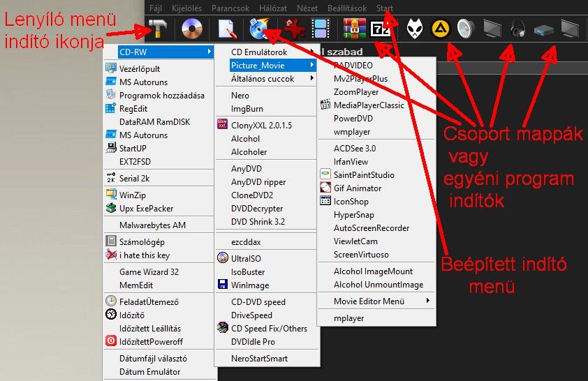The width and height of the screenshot is (588, 381).
Task: Launch AIMP yellow triangle toolbar icon
Action: click(x=440, y=29)
